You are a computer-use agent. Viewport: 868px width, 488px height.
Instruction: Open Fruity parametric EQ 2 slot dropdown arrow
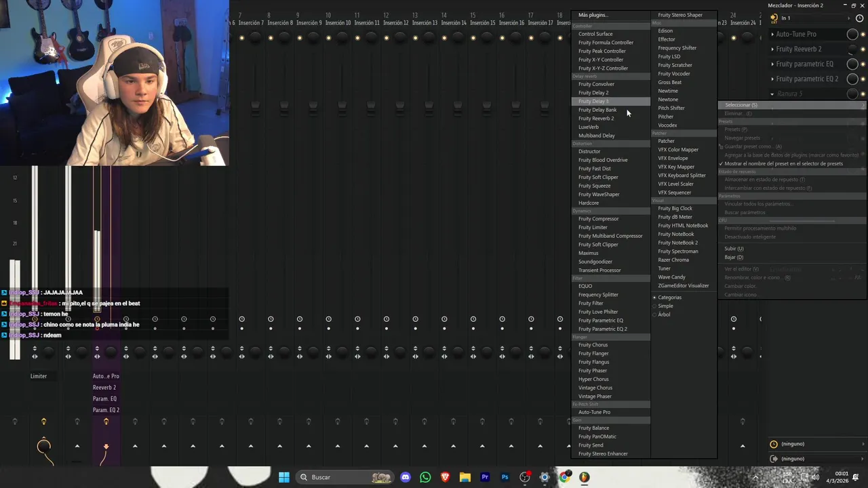tap(772, 79)
